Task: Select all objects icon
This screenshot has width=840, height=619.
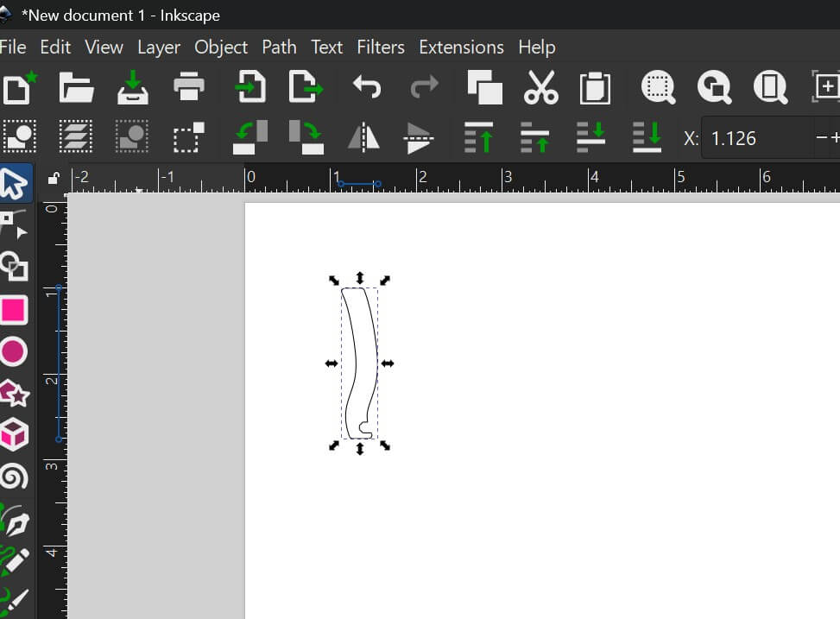Action: click(20, 136)
